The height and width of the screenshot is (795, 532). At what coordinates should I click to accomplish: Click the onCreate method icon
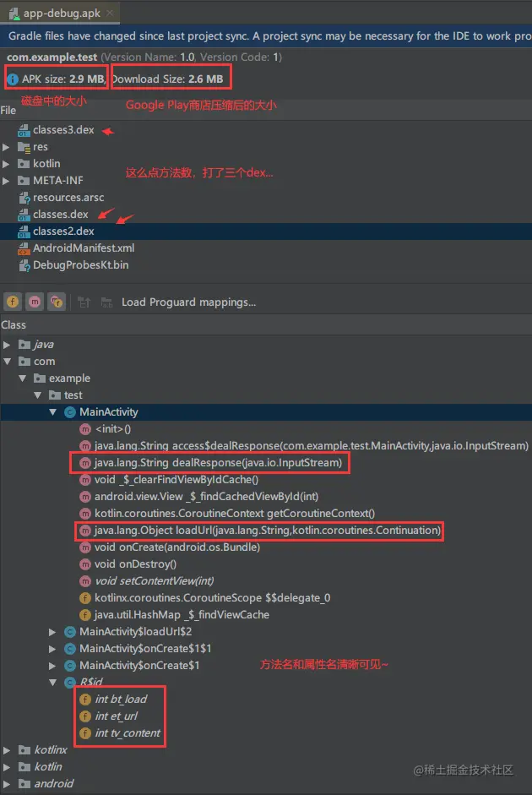85,547
